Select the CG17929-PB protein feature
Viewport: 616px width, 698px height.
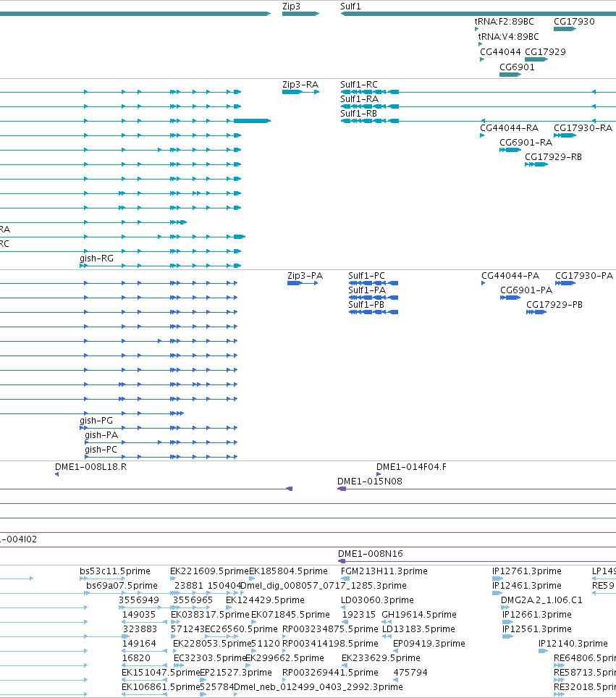tap(536, 312)
